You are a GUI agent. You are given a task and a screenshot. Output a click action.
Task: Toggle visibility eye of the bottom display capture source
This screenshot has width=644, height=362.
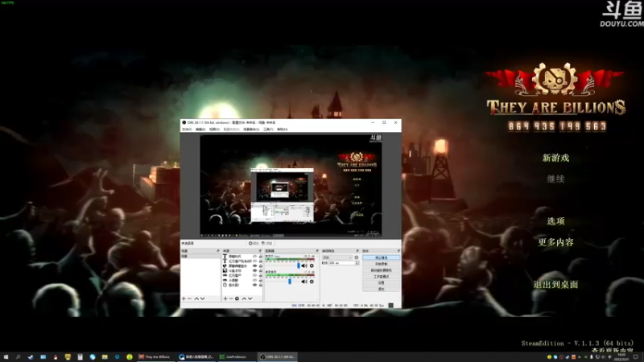(254, 285)
